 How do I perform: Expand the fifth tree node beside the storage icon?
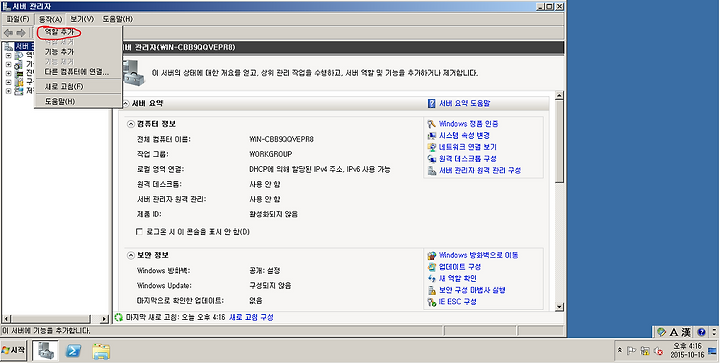click(x=8, y=91)
